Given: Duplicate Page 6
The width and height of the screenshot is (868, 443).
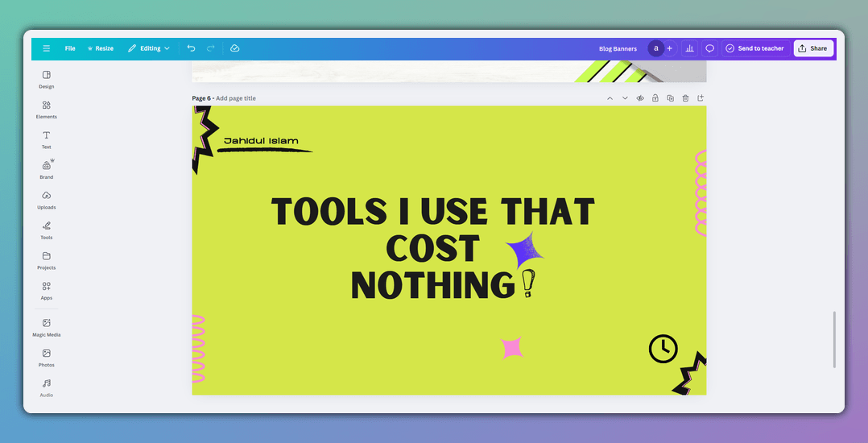Looking at the screenshot, I should tap(671, 98).
